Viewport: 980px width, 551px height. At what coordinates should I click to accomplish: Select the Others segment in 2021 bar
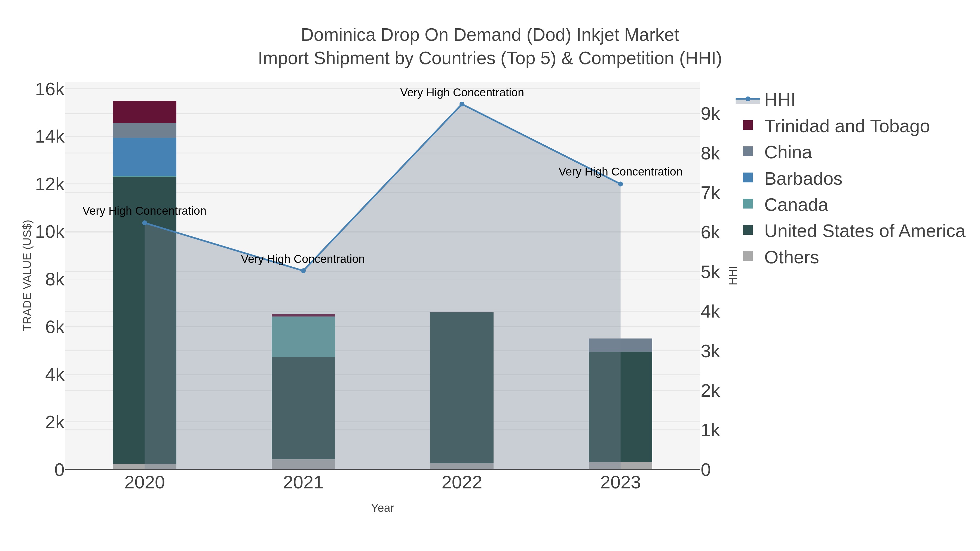point(303,464)
